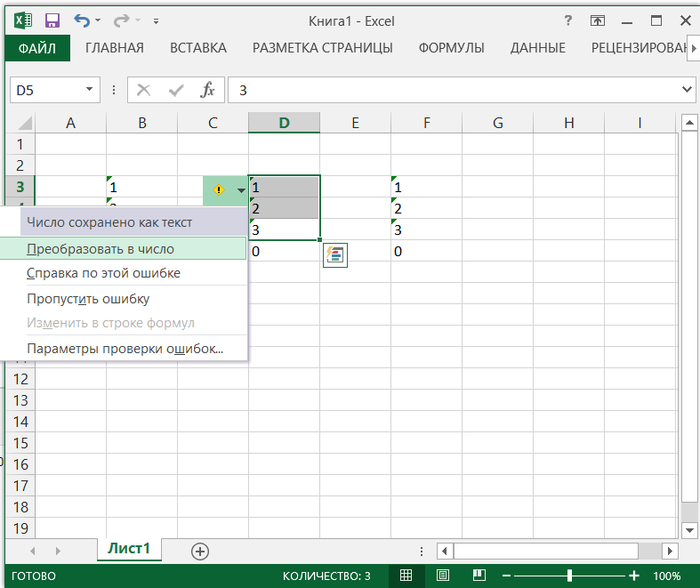This screenshot has height=588, width=700.
Task: Zoom out with the minus button
Action: tap(506, 576)
